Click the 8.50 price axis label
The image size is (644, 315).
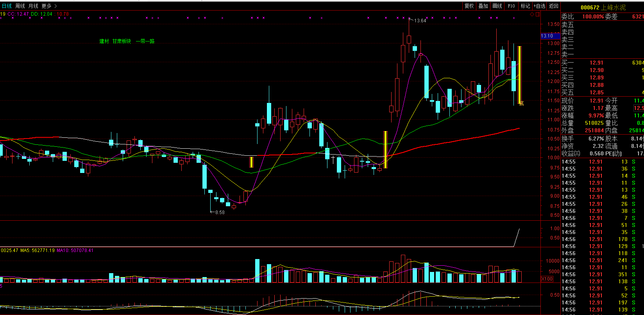click(555, 215)
